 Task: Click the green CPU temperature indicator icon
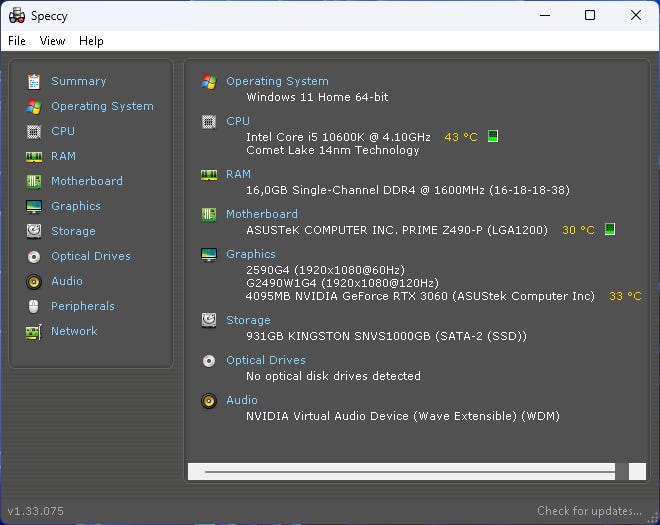click(x=493, y=136)
